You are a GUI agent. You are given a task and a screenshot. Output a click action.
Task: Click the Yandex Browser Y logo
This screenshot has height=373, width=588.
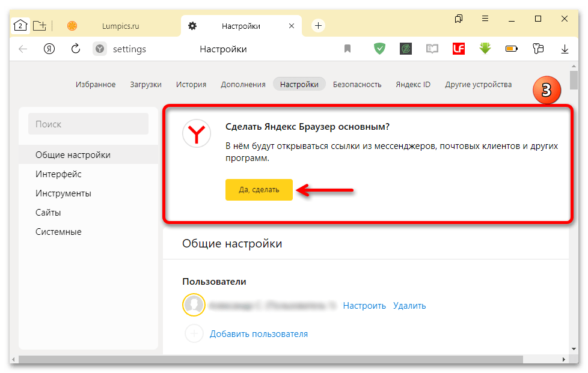click(x=197, y=133)
